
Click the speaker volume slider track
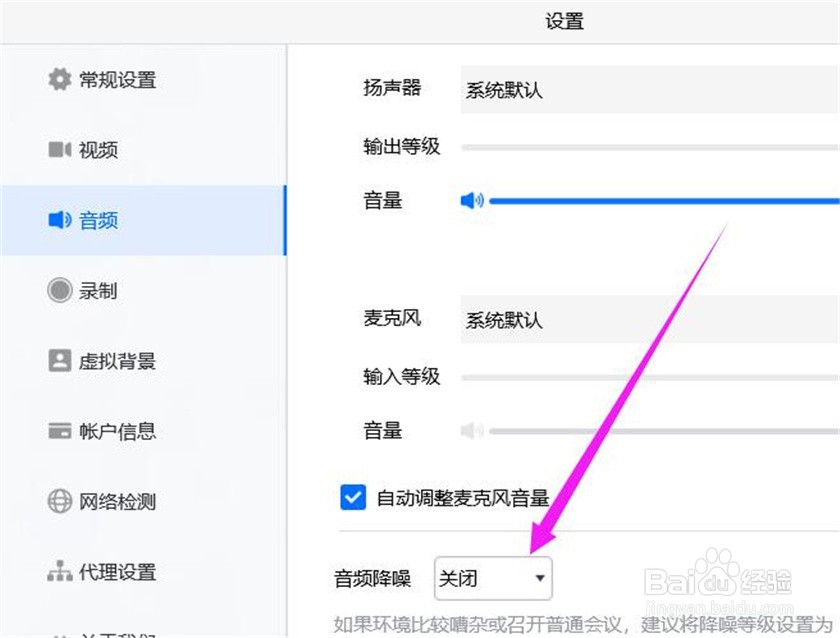660,201
